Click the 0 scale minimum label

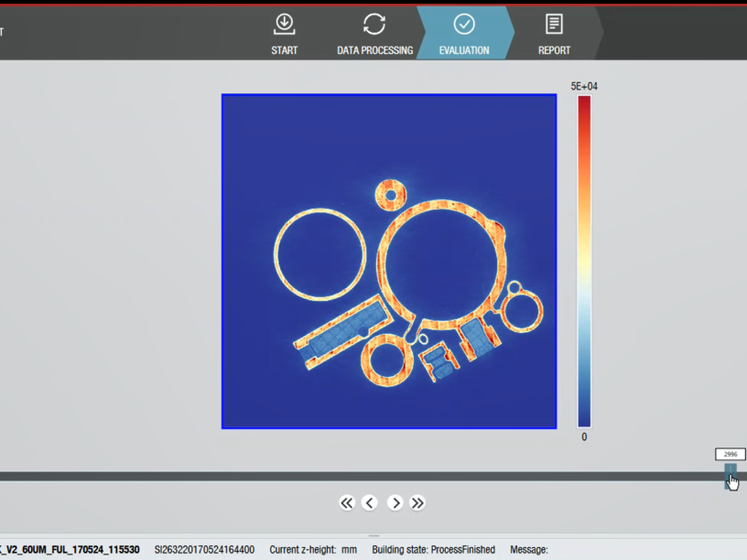[x=583, y=437]
